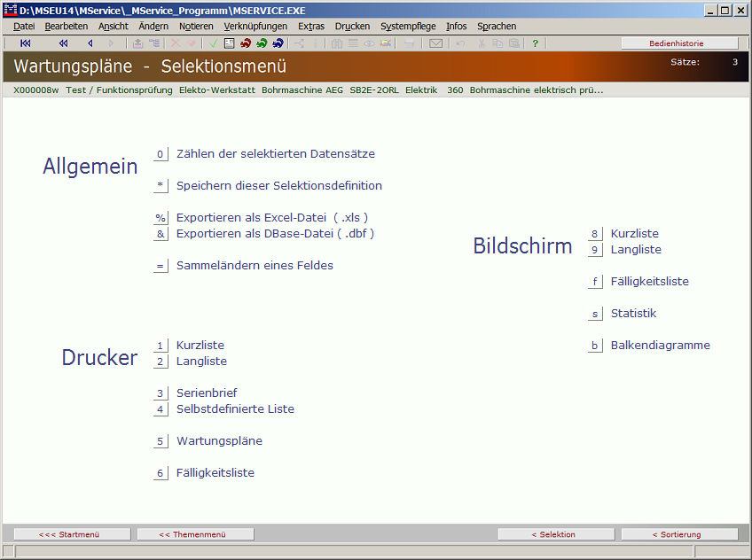Click the green checkmark toolbar icon
Screen dimensions: 752x560
pos(214,43)
